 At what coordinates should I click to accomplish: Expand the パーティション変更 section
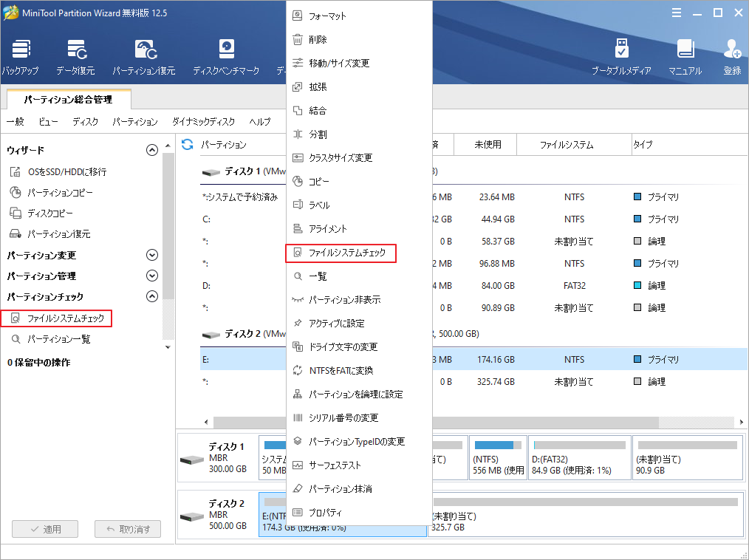[152, 254]
